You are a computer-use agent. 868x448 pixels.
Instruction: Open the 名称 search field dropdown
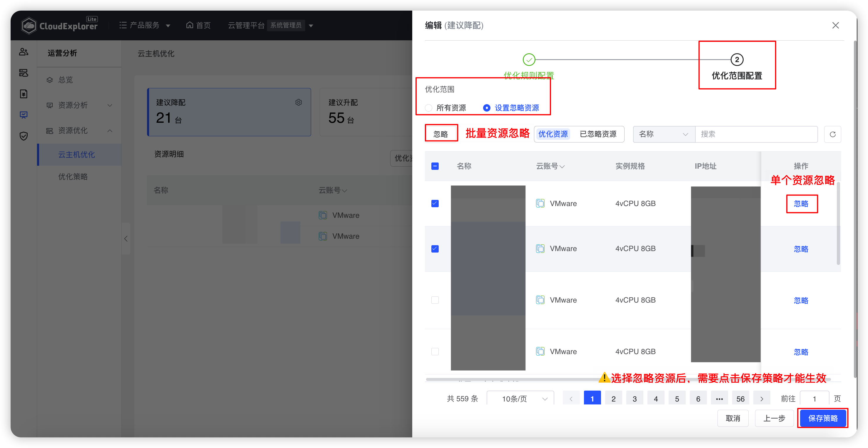[664, 134]
